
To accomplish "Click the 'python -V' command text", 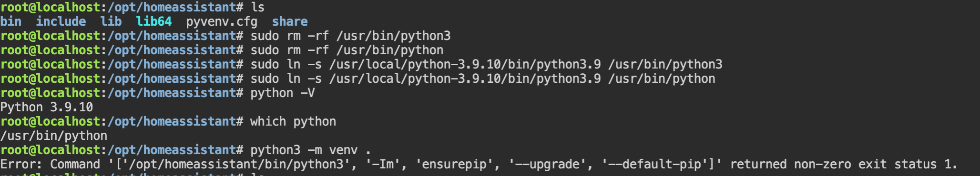I will [x=283, y=93].
